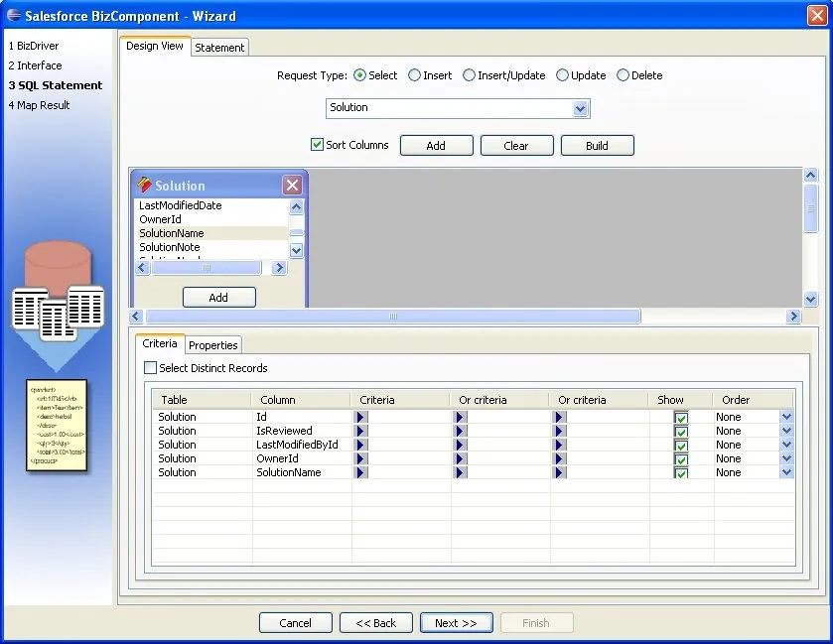Click the design canvas scroll down arrow
The width and height of the screenshot is (833, 644).
pos(810,299)
